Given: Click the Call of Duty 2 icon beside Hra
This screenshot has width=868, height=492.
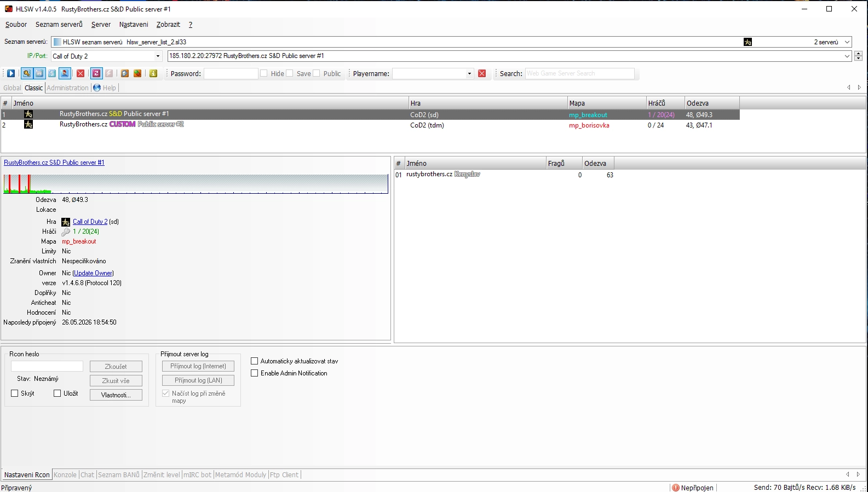Looking at the screenshot, I should [66, 222].
